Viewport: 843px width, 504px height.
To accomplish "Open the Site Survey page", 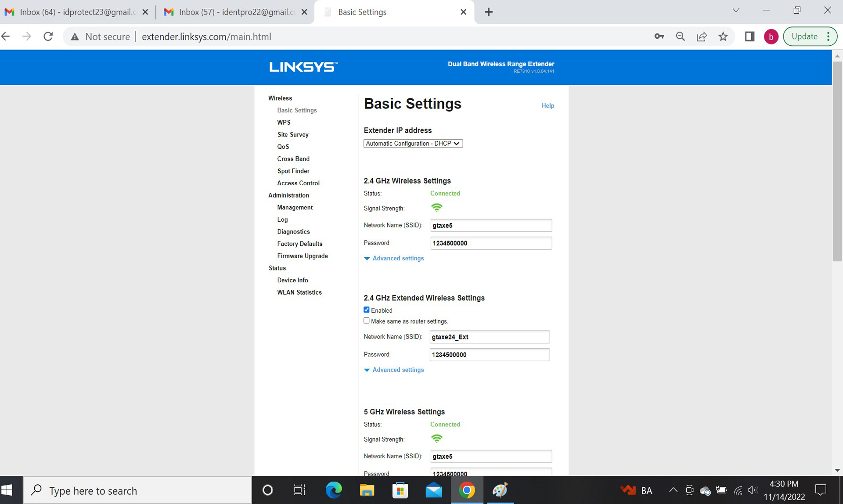I will coord(293,135).
